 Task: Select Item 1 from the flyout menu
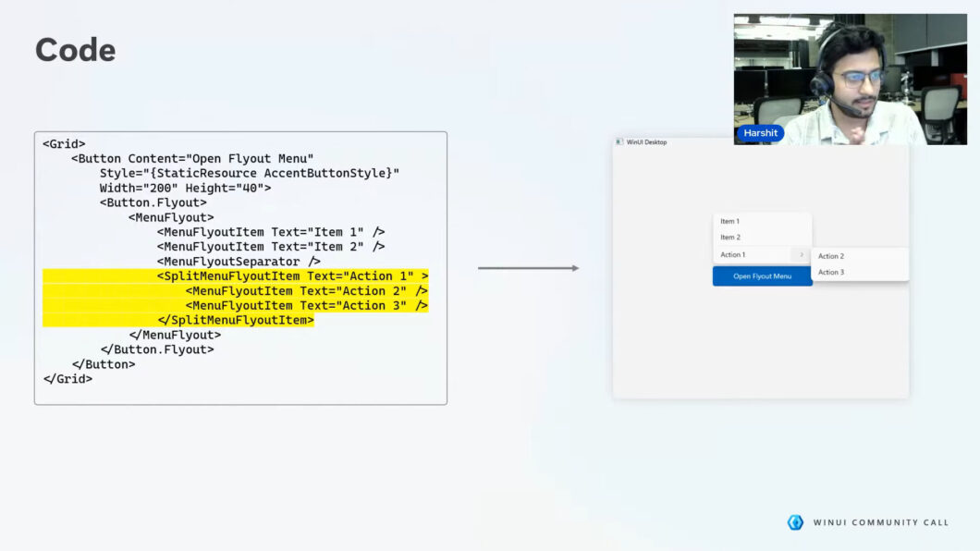[x=730, y=221]
